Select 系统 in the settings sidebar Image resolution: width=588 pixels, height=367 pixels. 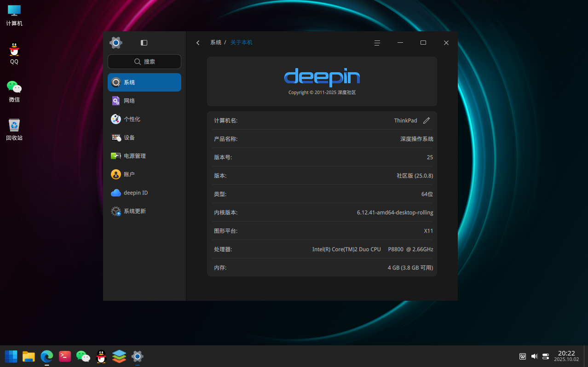tap(144, 82)
